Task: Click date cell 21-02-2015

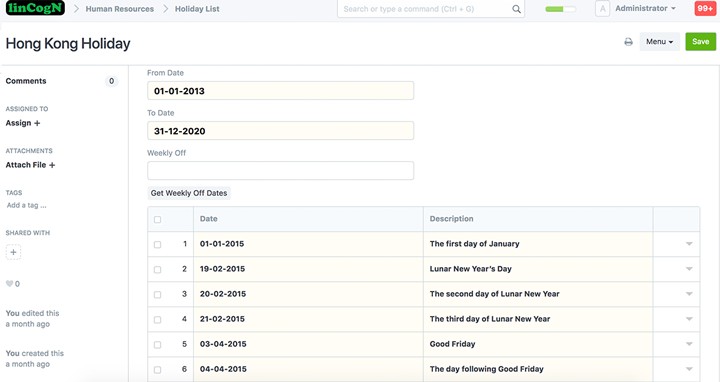Action: point(308,319)
